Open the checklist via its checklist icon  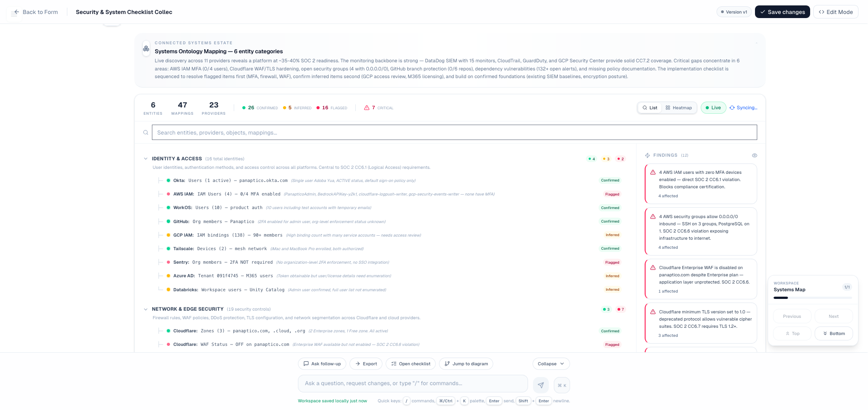[x=392, y=363]
